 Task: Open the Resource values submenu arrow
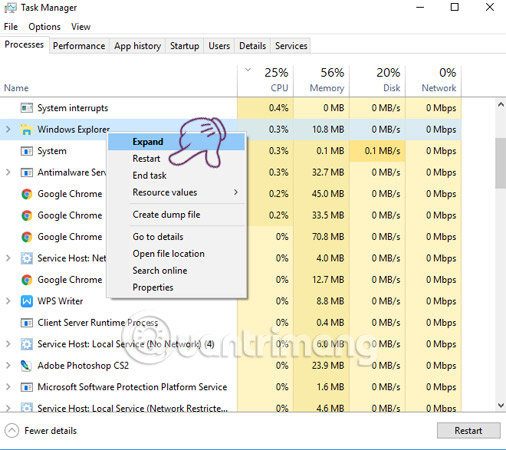pyautogui.click(x=236, y=192)
